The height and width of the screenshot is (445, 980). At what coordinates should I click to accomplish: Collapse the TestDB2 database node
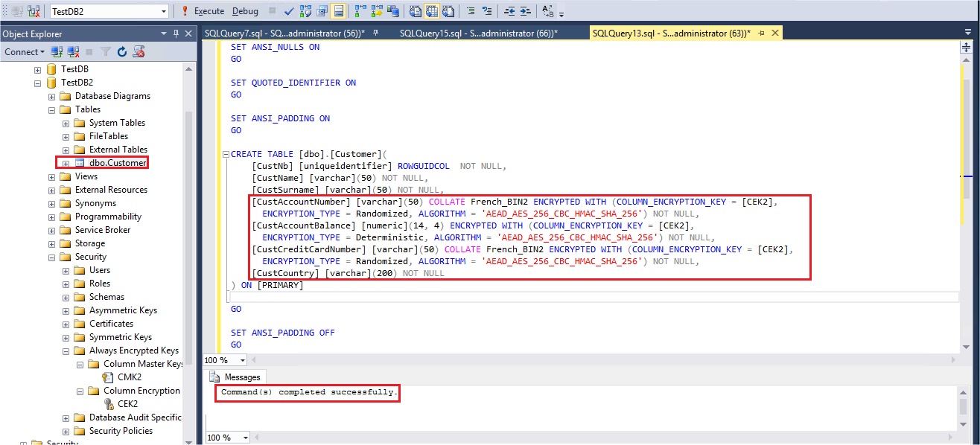click(38, 83)
